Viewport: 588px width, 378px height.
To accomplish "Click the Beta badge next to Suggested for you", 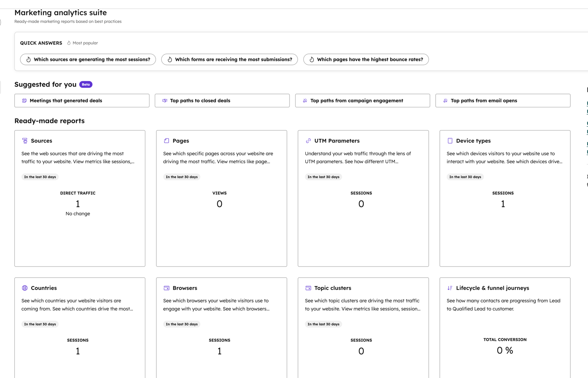I will [x=86, y=84].
